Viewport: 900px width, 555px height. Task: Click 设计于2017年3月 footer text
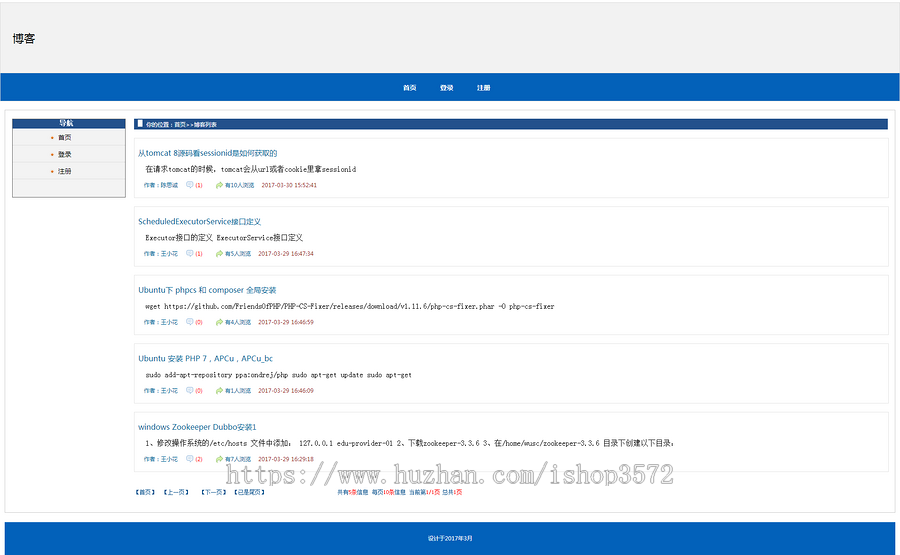click(450, 538)
